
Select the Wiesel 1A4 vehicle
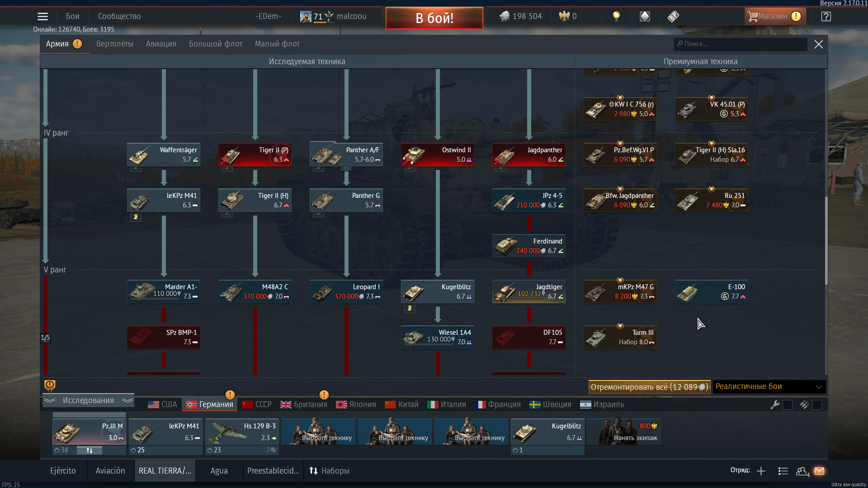pyautogui.click(x=438, y=337)
